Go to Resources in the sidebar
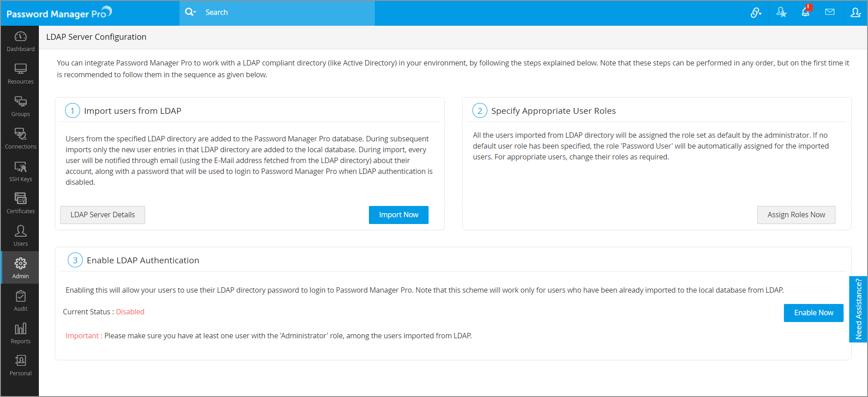The width and height of the screenshot is (868, 397). pos(20,75)
